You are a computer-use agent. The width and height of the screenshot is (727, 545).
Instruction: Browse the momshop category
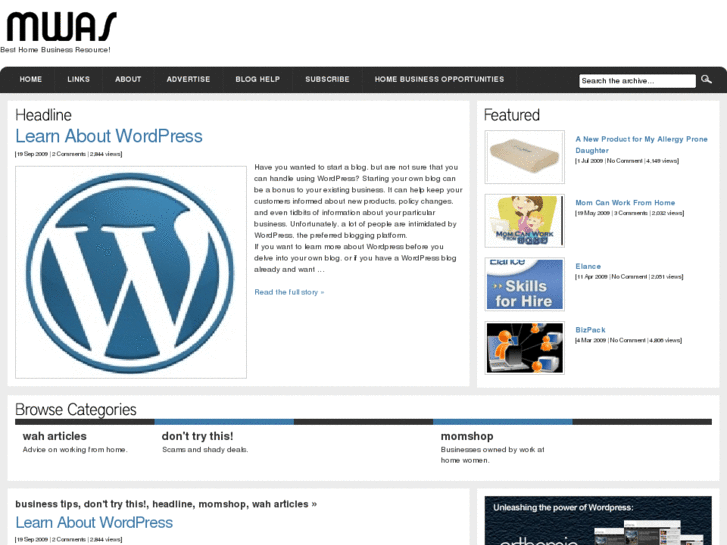(x=467, y=436)
